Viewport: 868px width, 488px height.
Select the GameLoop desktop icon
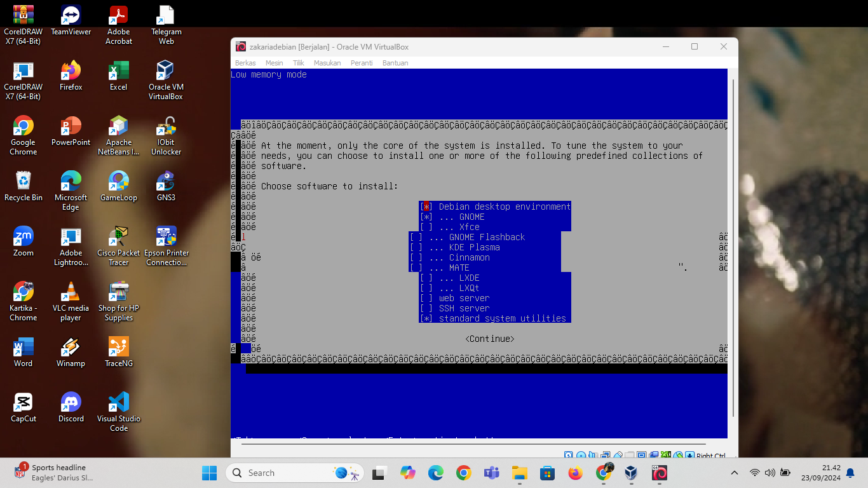coord(119,187)
